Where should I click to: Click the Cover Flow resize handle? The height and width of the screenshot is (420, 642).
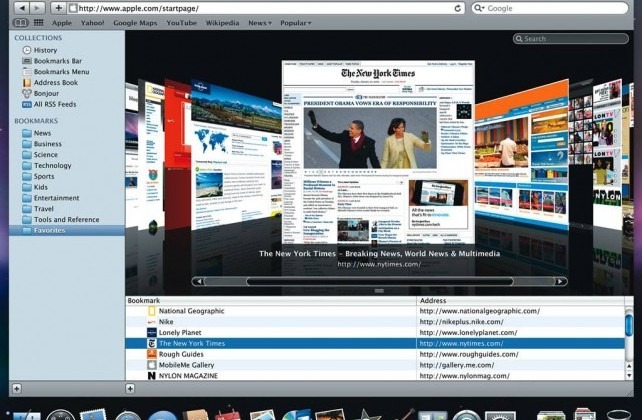tap(379, 291)
